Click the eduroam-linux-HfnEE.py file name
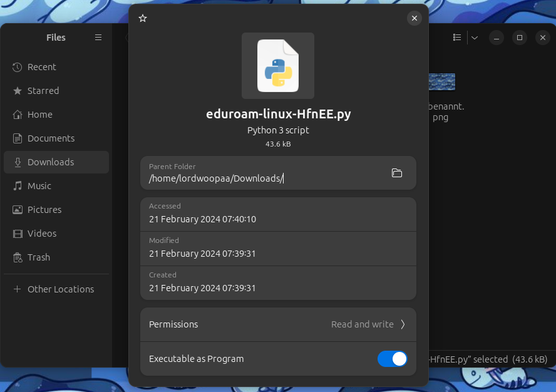The width and height of the screenshot is (556, 392). [x=279, y=114]
